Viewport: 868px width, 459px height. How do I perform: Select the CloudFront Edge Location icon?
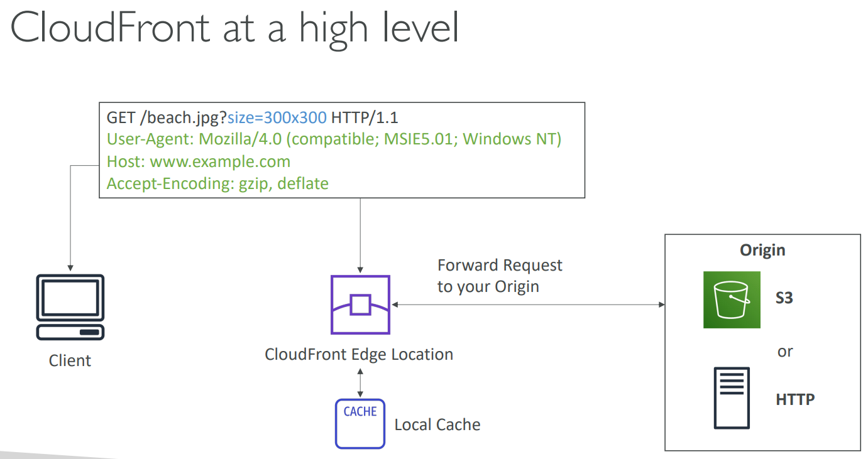[x=360, y=305]
